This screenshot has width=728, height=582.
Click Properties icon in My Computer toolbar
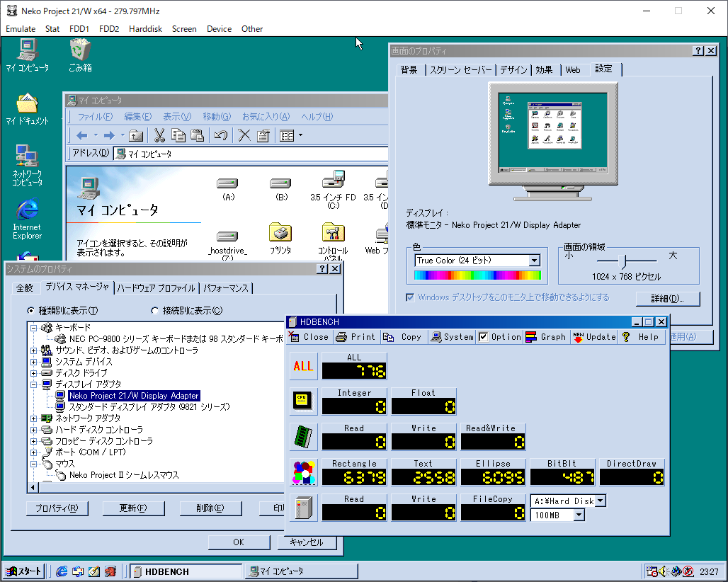pos(263,135)
